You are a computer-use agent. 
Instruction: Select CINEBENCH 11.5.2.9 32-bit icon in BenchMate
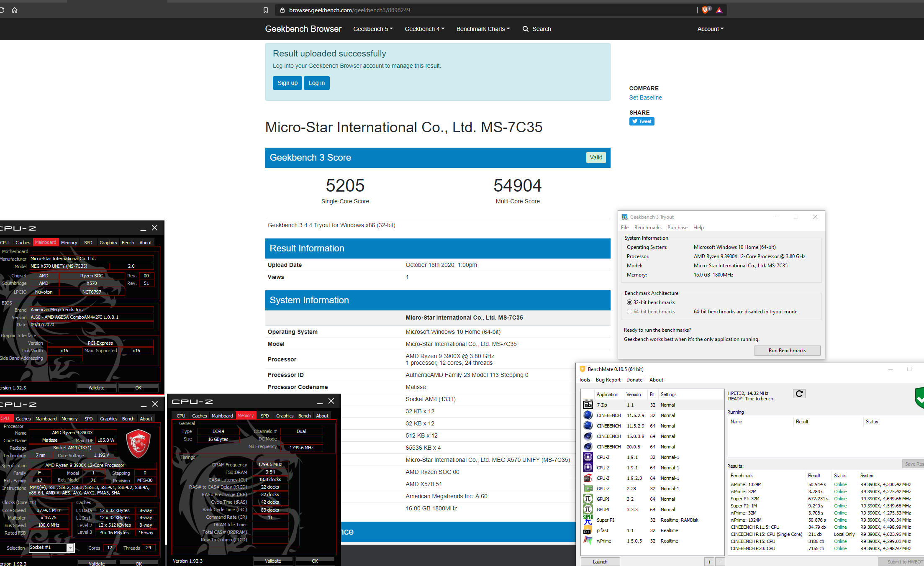tap(588, 415)
